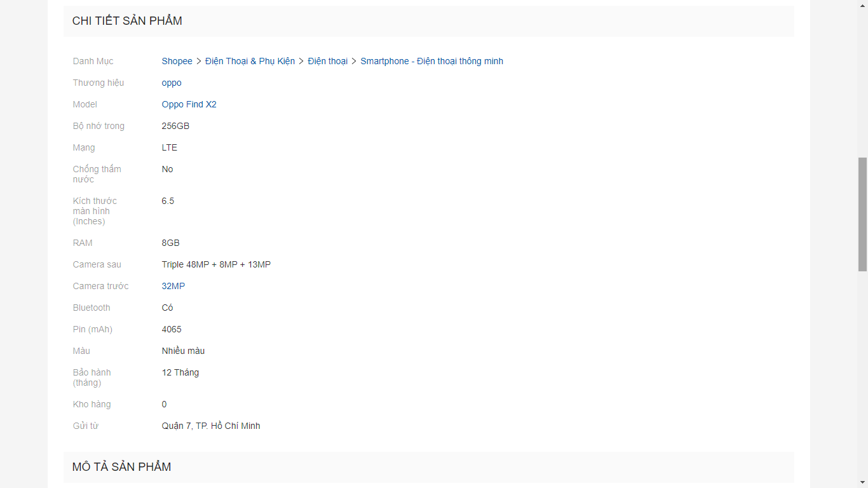Click the MÔ TẢ SẢN PHẨM section header
This screenshot has width=868, height=488.
121,467
